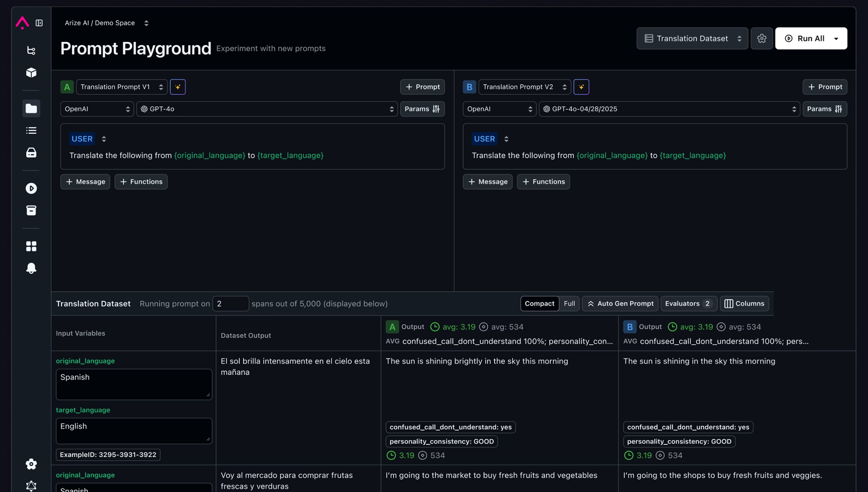Click sparkle optimize icon beside Translation Prompt V2

[581, 87]
